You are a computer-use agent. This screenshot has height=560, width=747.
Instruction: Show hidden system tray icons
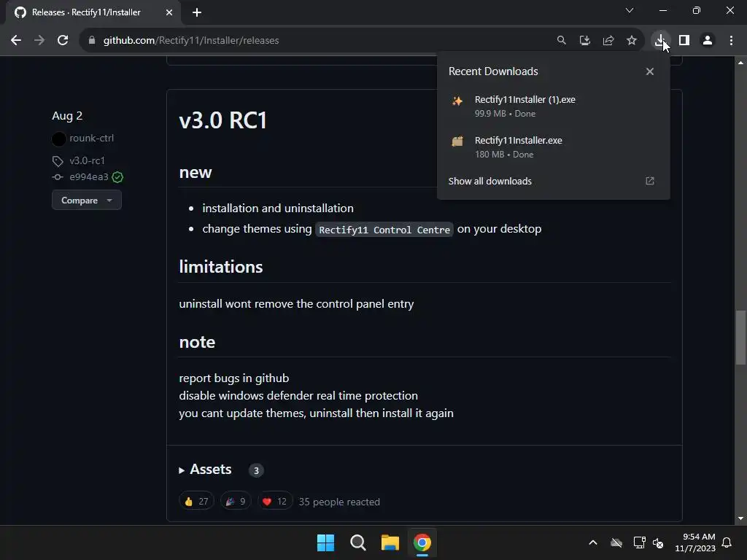coord(592,542)
